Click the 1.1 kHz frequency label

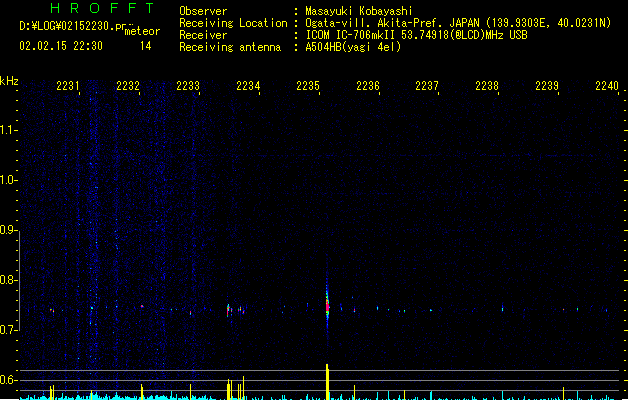[7, 130]
